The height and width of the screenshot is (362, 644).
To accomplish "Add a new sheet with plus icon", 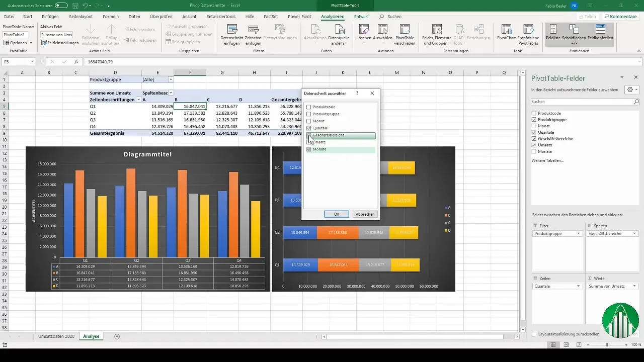I will coord(117,336).
